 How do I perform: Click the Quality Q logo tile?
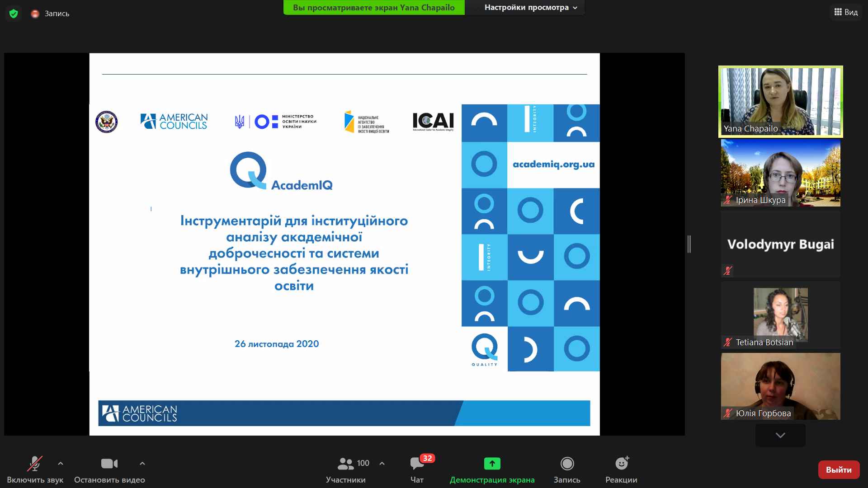tap(484, 349)
